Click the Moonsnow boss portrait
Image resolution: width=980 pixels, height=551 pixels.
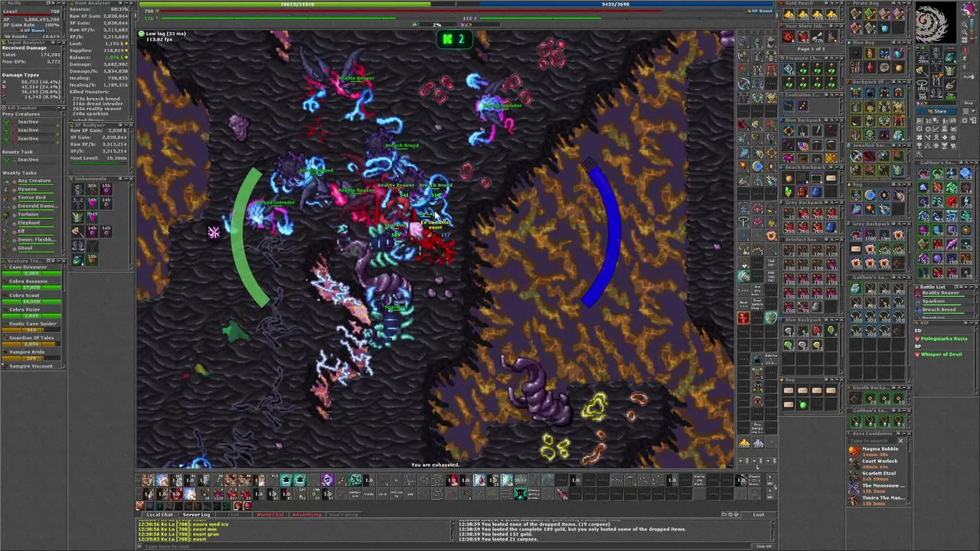[854, 487]
